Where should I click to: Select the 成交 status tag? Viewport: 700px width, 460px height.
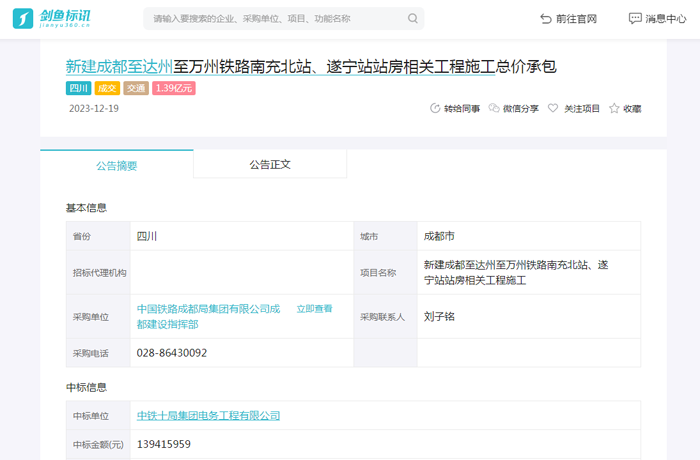click(107, 88)
